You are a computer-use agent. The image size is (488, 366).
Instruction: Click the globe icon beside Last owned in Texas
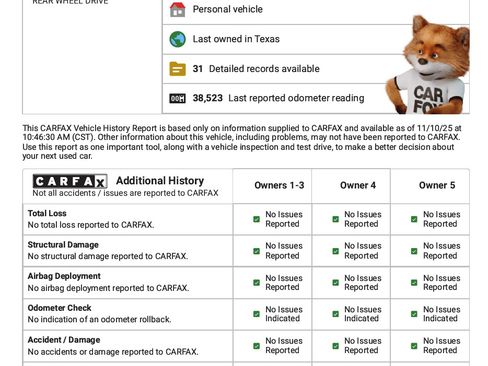pos(177,39)
